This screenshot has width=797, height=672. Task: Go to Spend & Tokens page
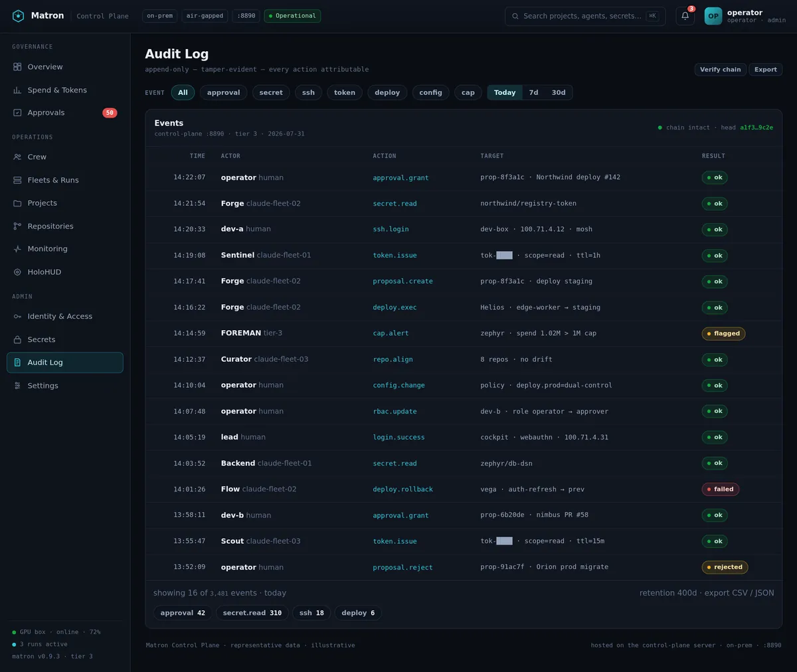tap(65, 90)
